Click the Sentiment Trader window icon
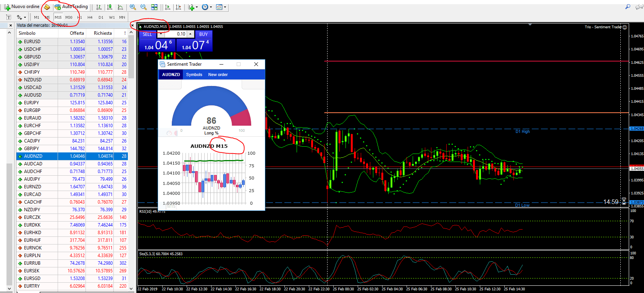The width and height of the screenshot is (644, 293). 162,64
